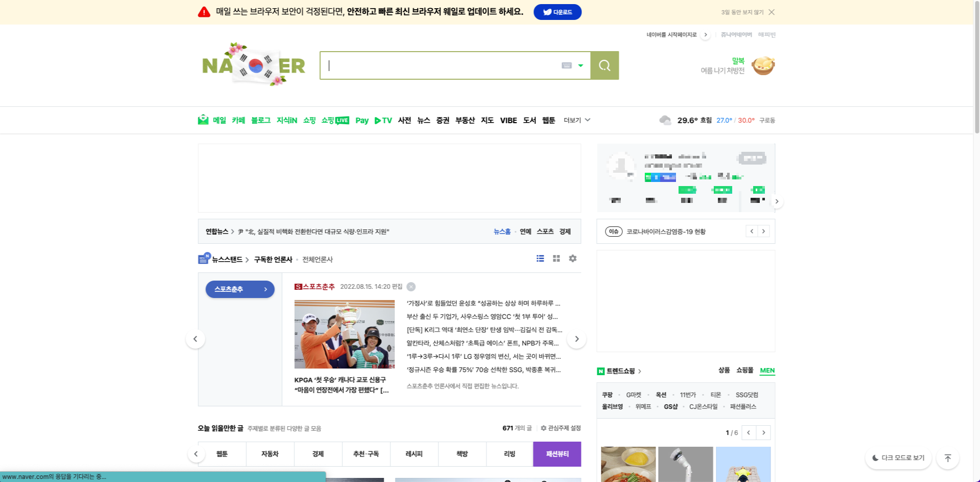The height and width of the screenshot is (482, 980).
Task: Click the blue 다운로드 Whale button
Action: pyautogui.click(x=557, y=12)
